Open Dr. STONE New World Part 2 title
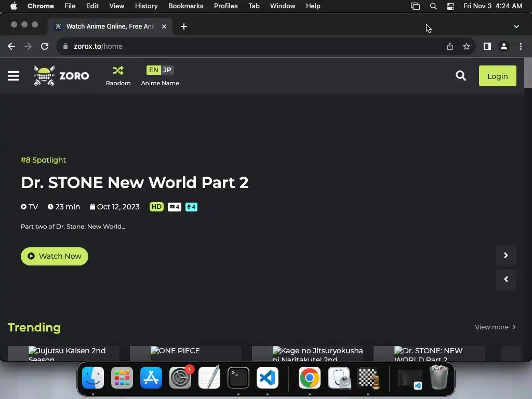 click(135, 182)
